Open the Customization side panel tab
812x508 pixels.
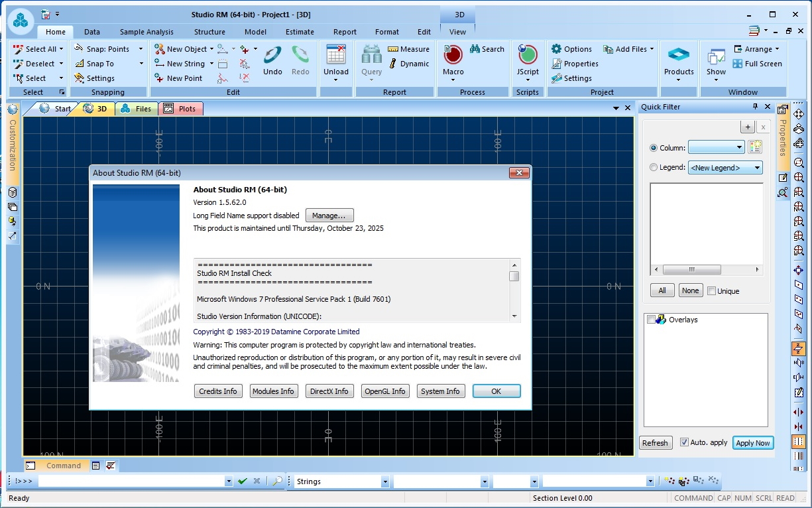click(12, 145)
